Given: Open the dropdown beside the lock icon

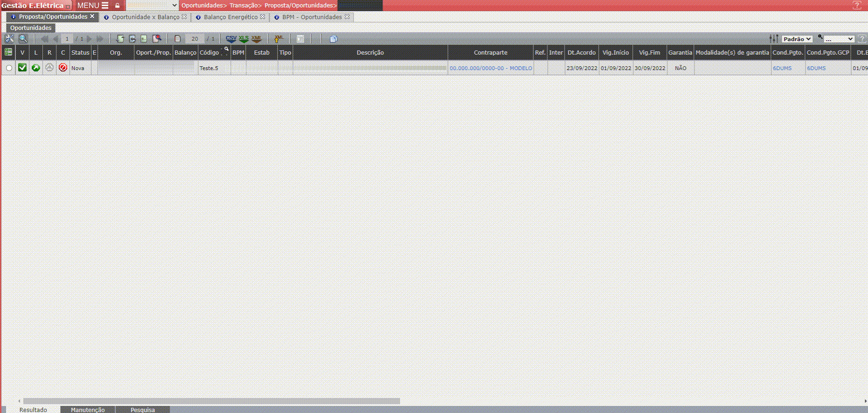Looking at the screenshot, I should (x=152, y=6).
